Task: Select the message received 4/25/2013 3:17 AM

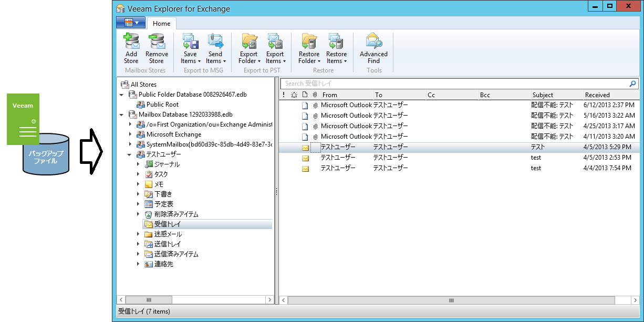Action: 459,126
